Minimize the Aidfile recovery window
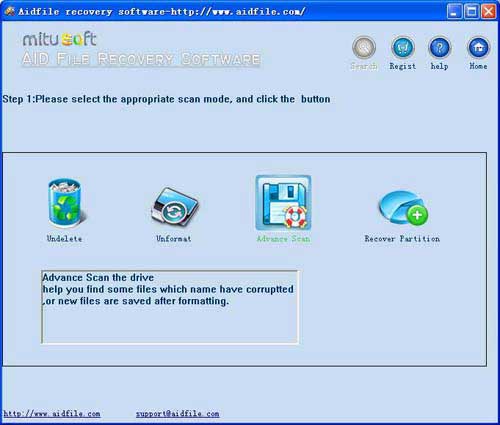 [x=454, y=11]
